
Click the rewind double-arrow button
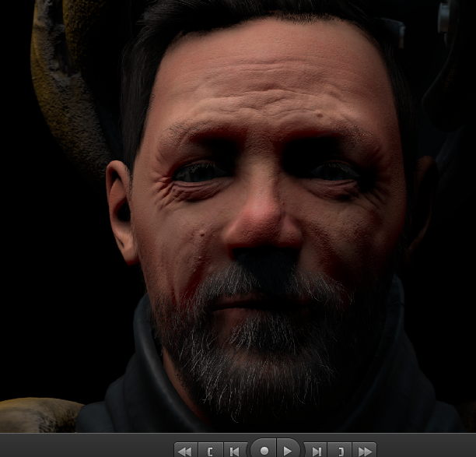(x=186, y=450)
